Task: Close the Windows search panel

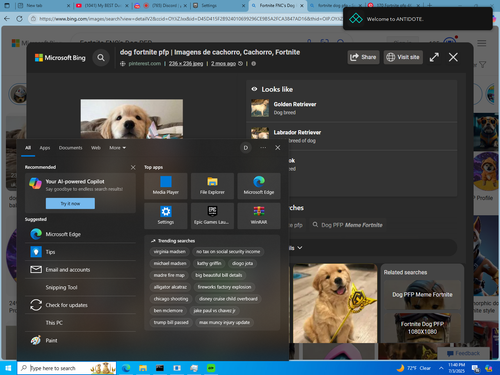Action: click(x=278, y=148)
